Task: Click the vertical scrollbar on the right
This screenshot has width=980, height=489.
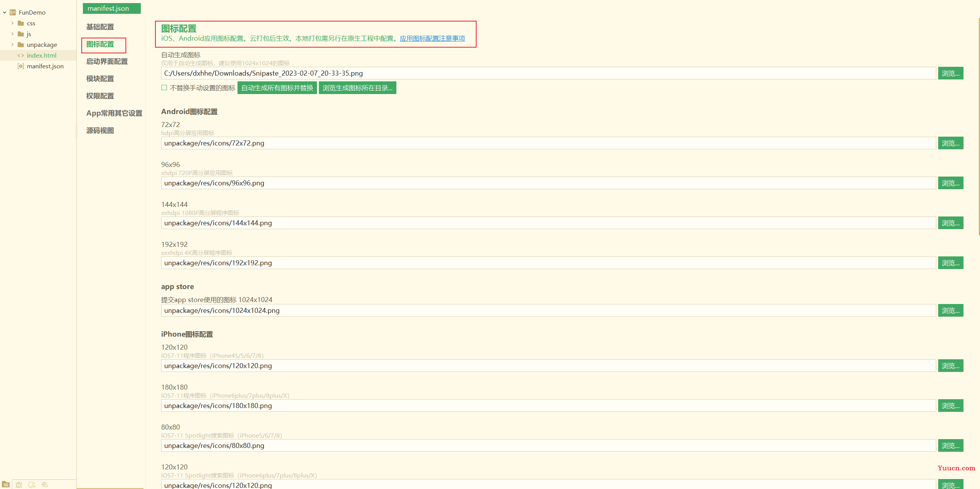Action: pos(978,127)
